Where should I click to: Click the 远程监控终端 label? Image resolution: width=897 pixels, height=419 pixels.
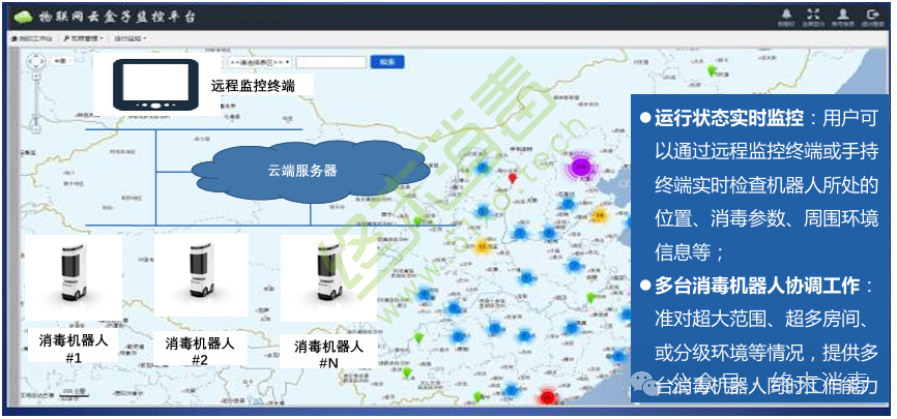253,86
